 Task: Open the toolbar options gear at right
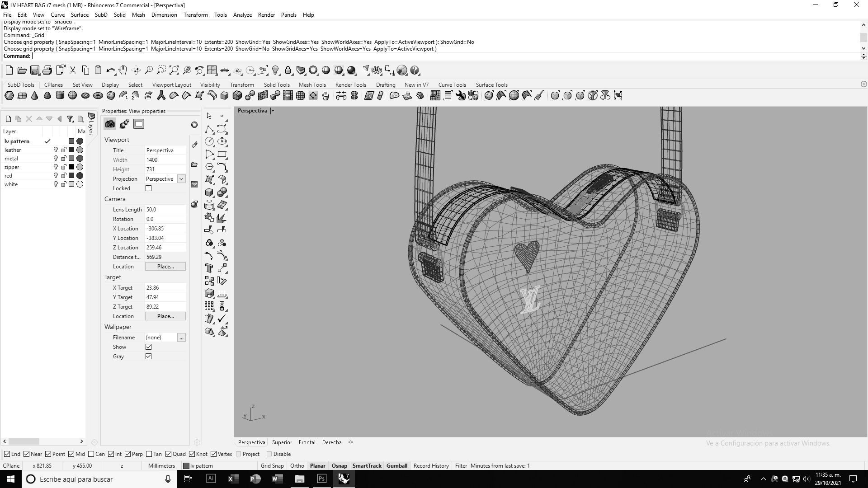click(863, 84)
